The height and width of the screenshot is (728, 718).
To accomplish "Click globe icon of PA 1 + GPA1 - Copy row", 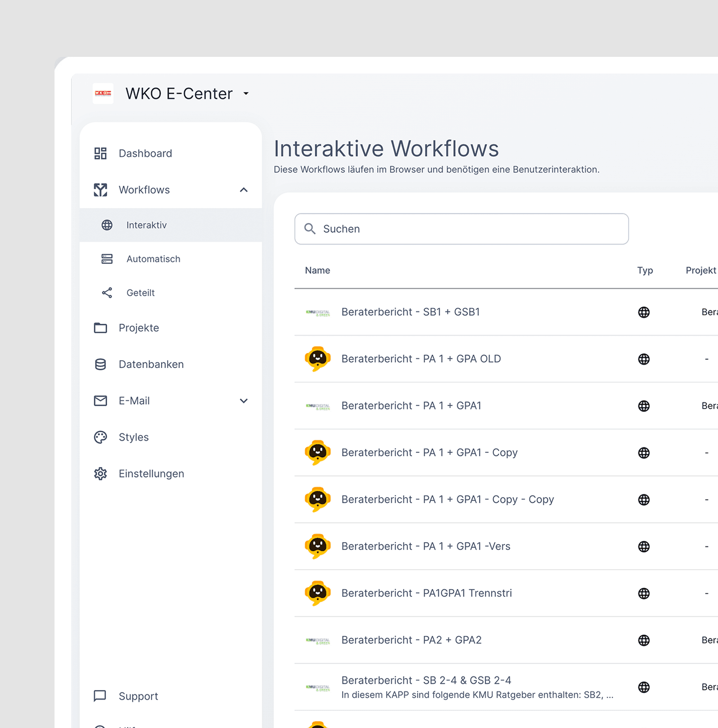I will (x=644, y=453).
